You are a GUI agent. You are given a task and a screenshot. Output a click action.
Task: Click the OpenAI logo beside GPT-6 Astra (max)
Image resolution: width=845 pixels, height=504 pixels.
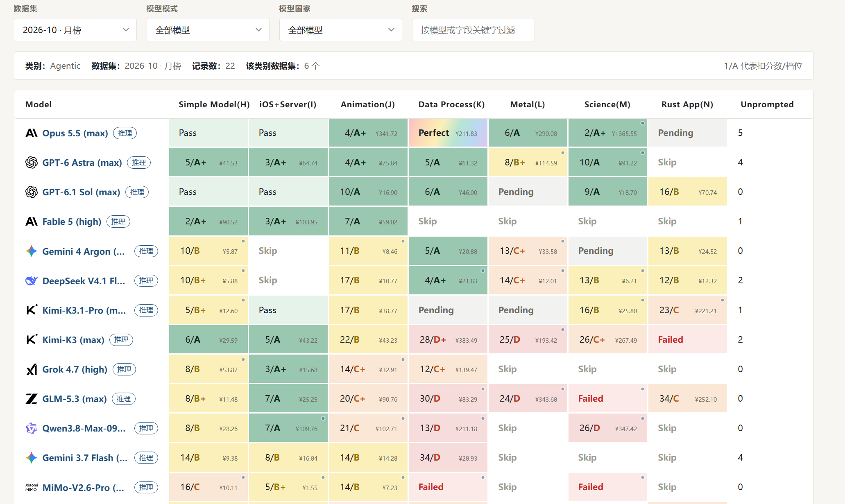tap(32, 163)
